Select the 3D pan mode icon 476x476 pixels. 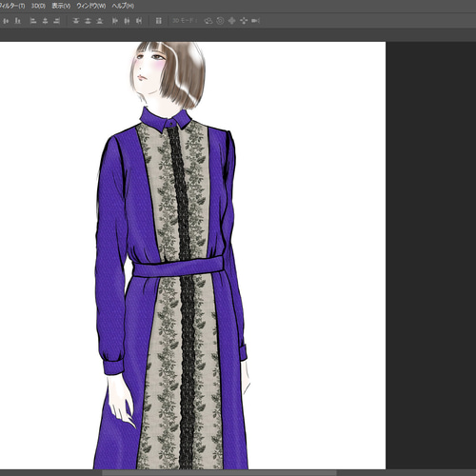click(232, 21)
